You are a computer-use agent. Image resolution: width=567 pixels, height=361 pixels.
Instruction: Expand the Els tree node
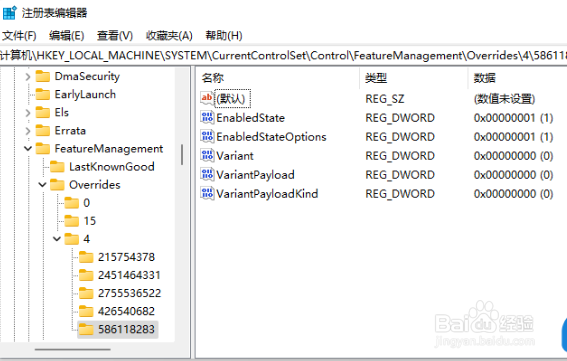coord(28,113)
